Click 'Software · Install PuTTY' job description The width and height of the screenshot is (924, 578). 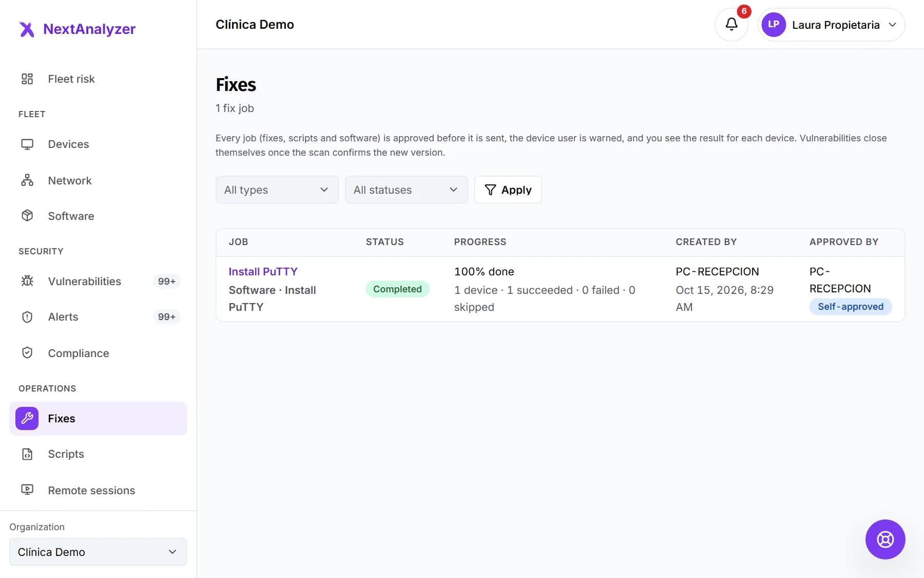[272, 299]
